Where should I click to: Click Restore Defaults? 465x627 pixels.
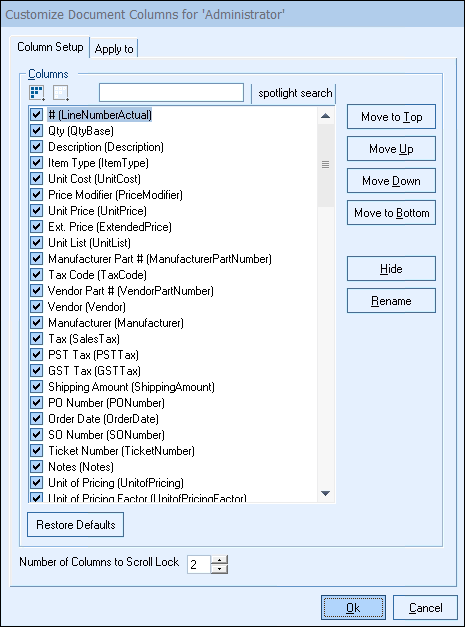point(76,525)
